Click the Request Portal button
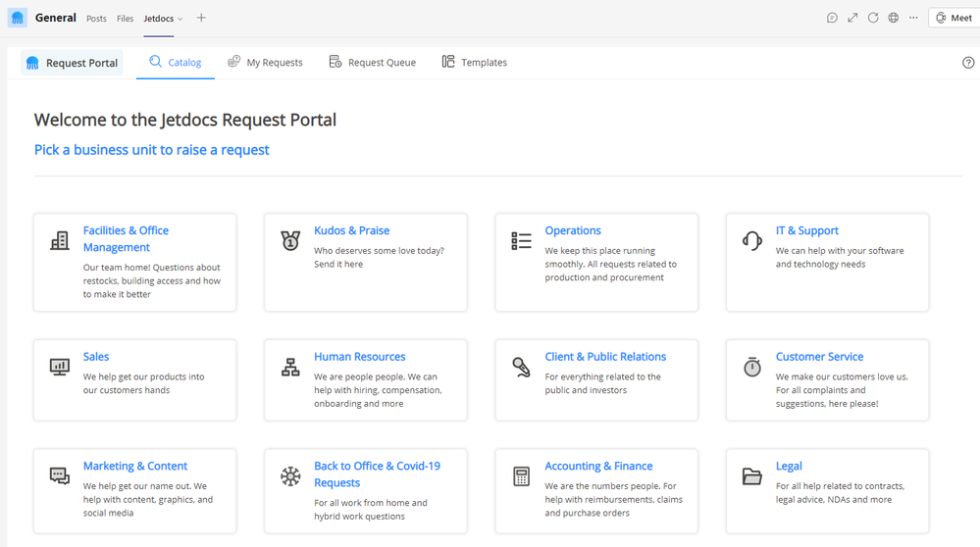The width and height of the screenshot is (980, 547). point(72,63)
